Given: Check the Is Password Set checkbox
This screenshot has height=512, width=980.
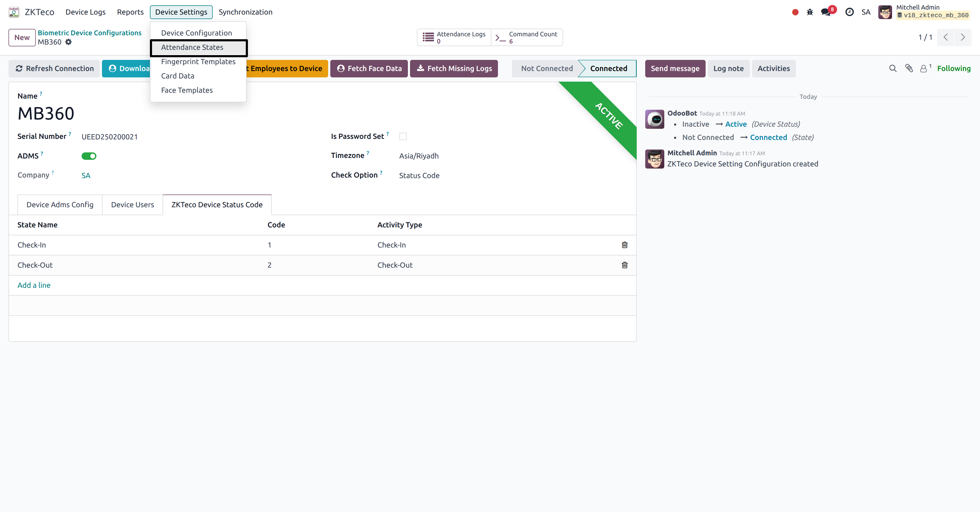Looking at the screenshot, I should click(x=403, y=136).
